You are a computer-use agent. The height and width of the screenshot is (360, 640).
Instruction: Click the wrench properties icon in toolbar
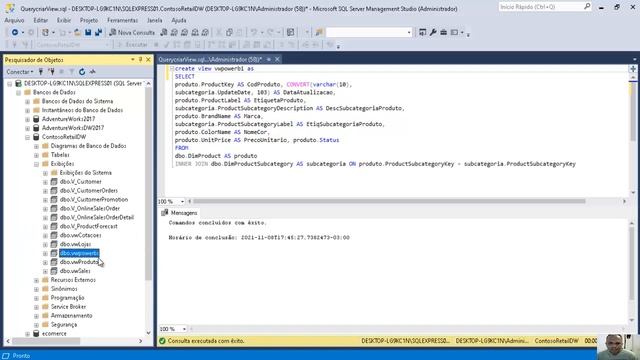click(433, 32)
